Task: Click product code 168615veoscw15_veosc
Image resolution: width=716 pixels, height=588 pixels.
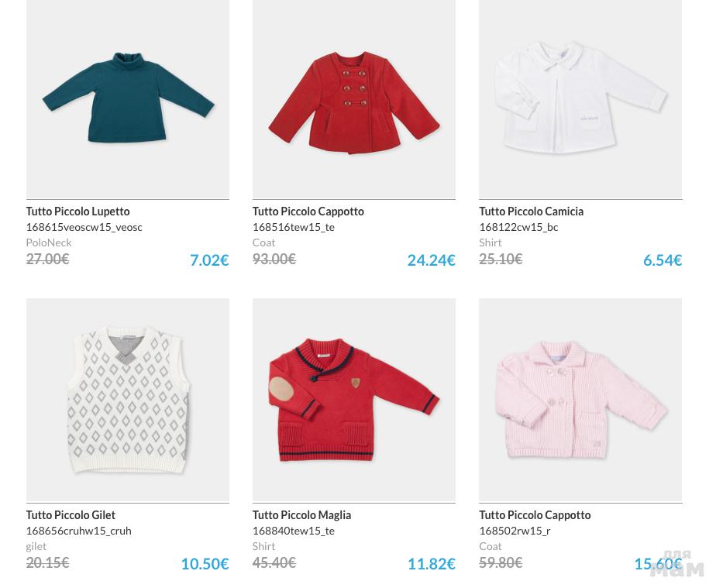Action: [84, 227]
